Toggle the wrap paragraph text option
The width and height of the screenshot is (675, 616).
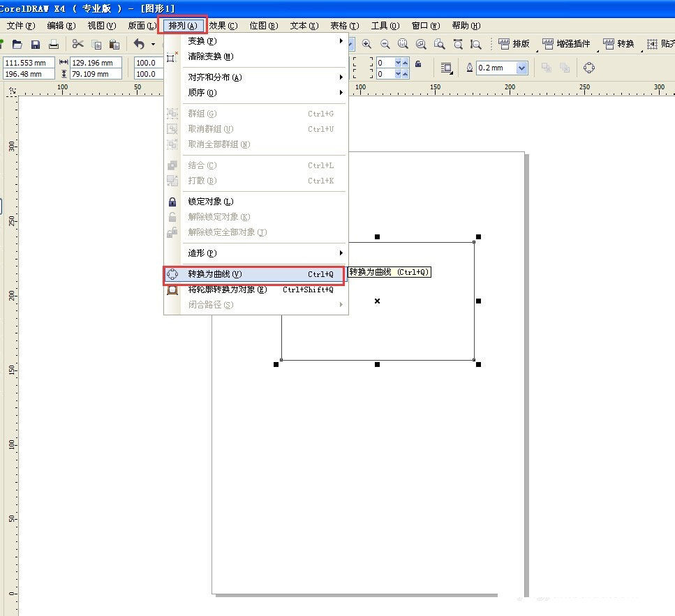445,68
